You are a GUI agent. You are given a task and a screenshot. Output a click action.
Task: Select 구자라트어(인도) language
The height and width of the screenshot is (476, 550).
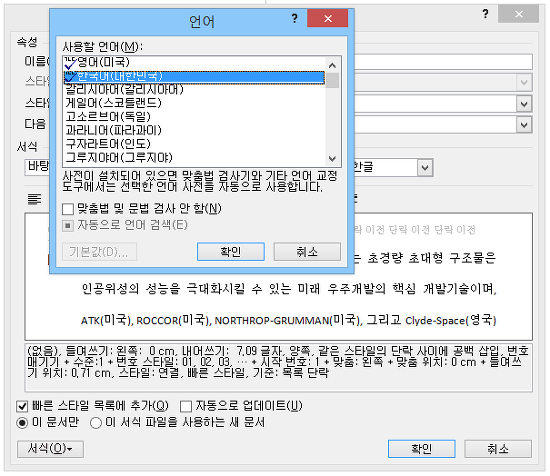[x=194, y=144]
